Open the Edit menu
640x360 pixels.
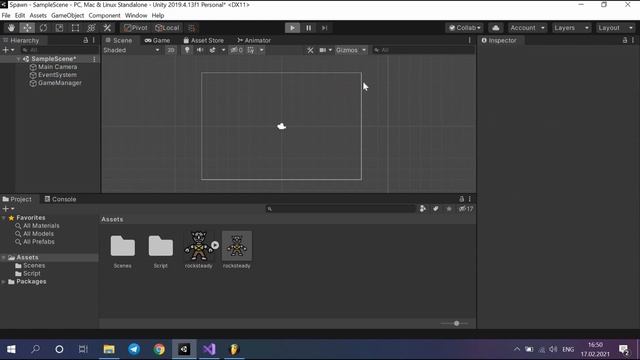20,16
